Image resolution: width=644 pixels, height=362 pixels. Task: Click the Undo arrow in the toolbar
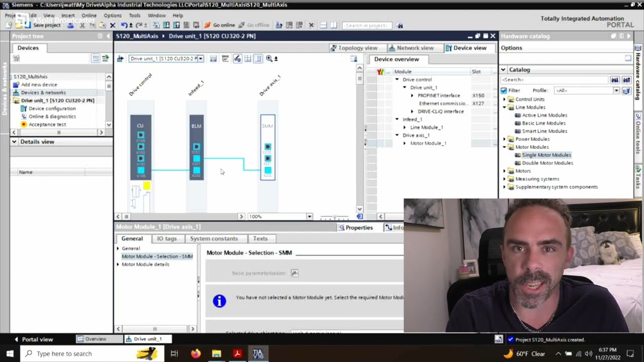124,25
